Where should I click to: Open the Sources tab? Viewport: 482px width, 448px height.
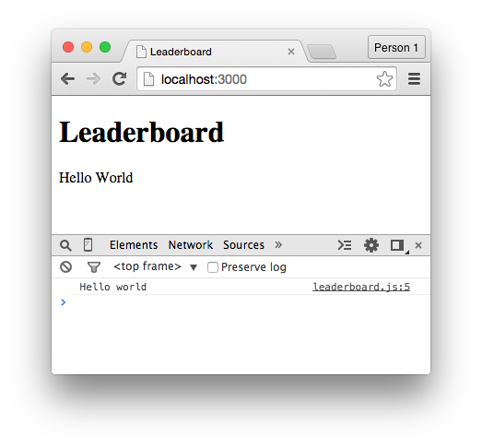(x=243, y=245)
